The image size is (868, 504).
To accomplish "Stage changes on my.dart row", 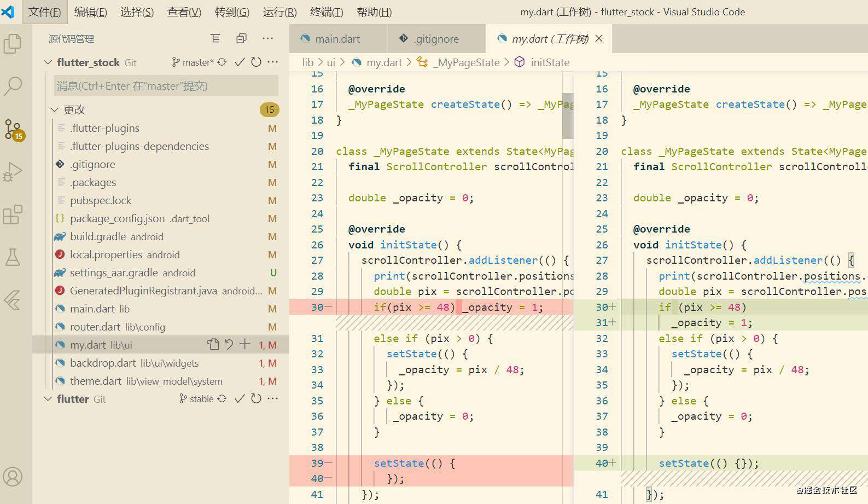I will pos(245,344).
